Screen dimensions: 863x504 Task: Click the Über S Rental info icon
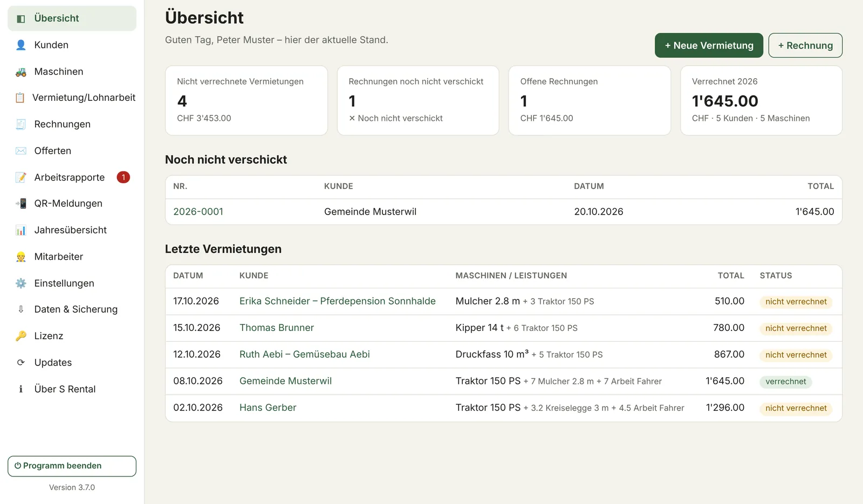pyautogui.click(x=20, y=389)
